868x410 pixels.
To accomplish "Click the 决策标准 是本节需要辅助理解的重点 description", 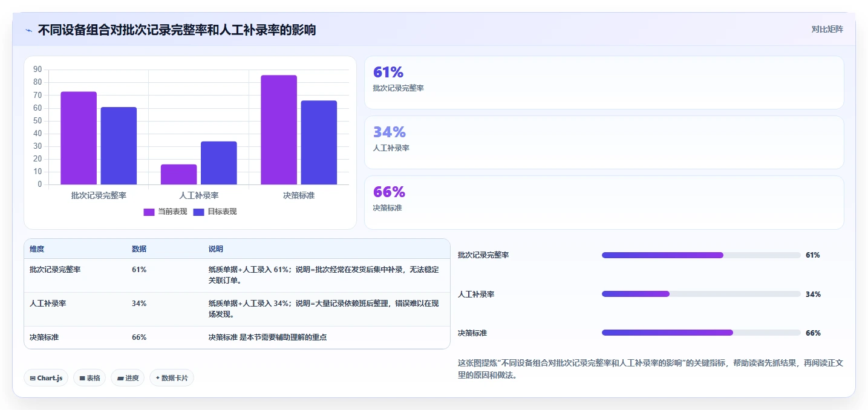I will pyautogui.click(x=267, y=337).
